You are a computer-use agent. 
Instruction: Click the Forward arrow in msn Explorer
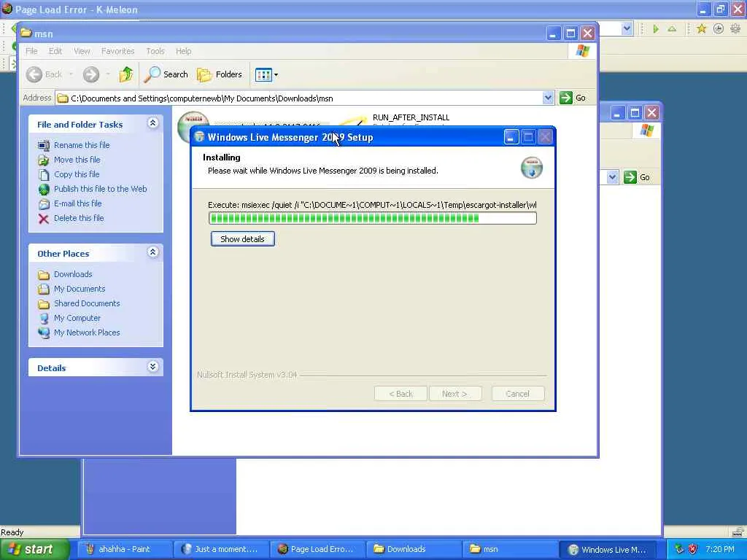point(91,74)
